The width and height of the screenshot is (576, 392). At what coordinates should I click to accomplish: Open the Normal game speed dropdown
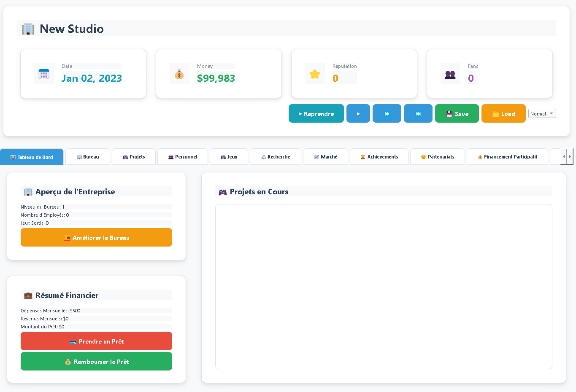tap(542, 113)
